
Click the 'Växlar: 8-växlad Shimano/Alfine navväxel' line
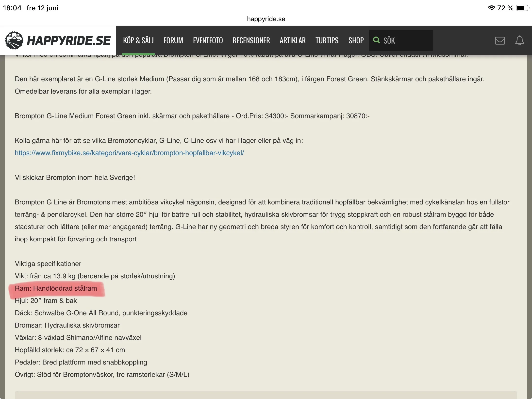coord(78,338)
